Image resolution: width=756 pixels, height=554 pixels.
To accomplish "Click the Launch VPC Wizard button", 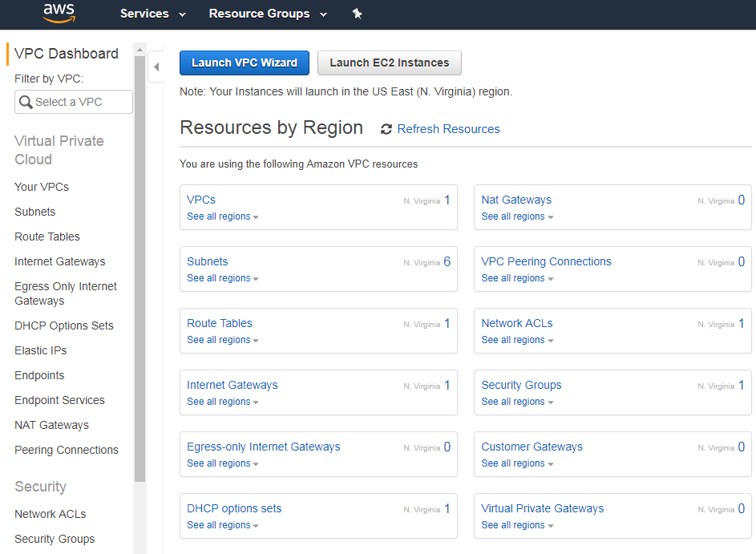I will 244,63.
